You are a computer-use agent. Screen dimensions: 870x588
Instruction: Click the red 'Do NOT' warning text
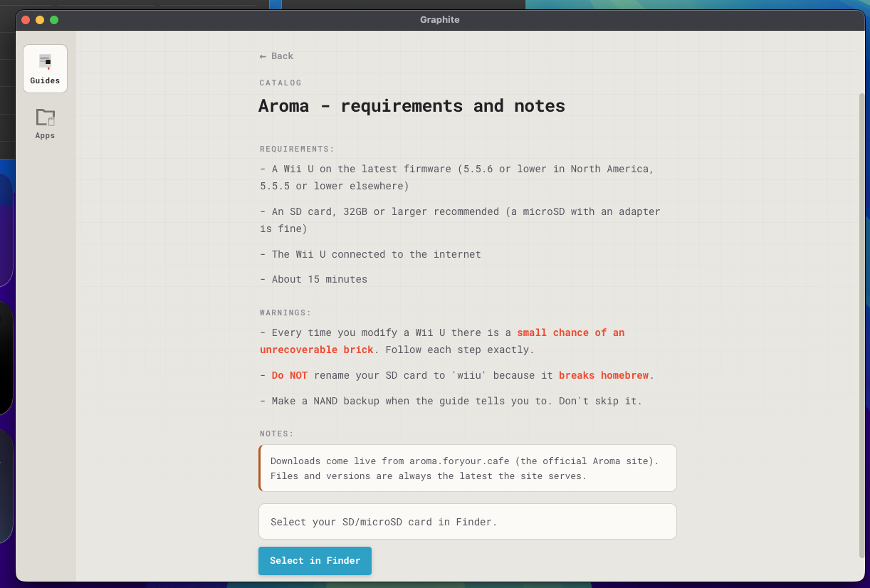point(289,375)
